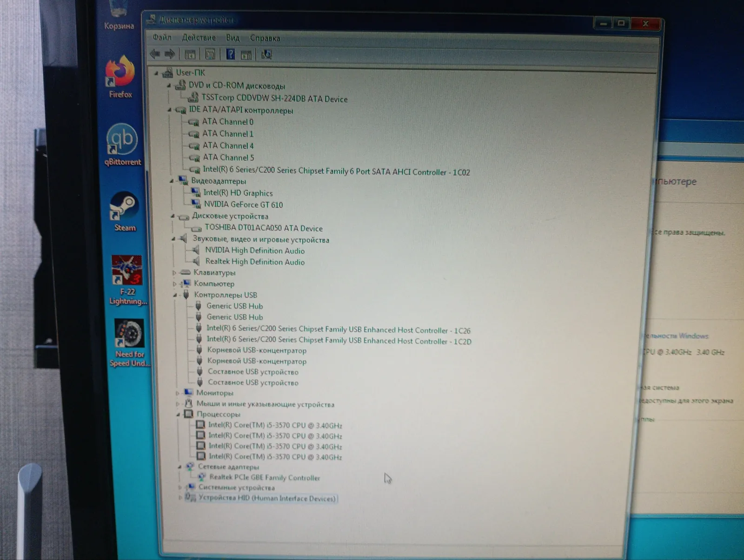Viewport: 744px width, 560px height.
Task: Expand Мыши и иные указывающие устройства
Action: (x=178, y=404)
